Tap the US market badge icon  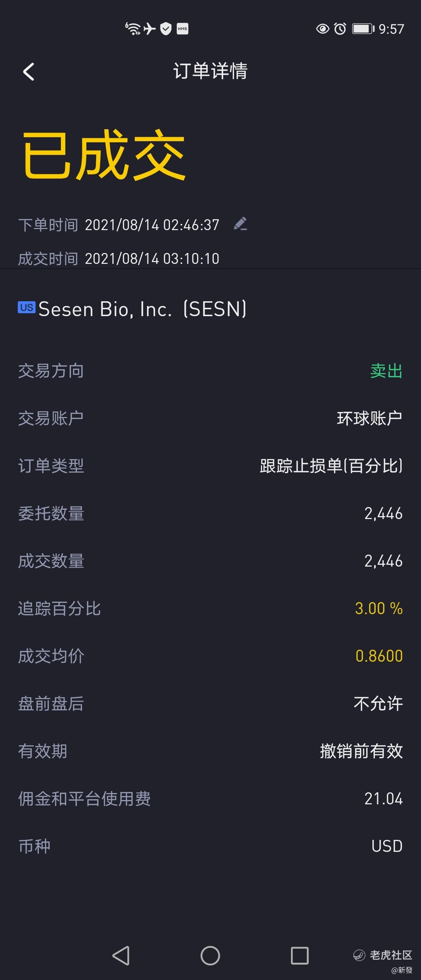point(26,307)
